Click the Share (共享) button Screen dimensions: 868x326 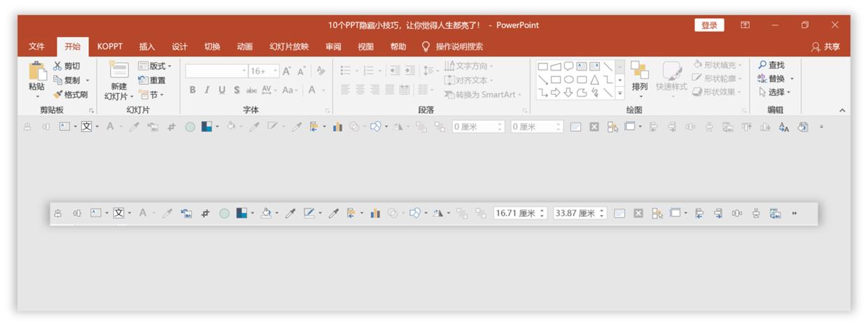[x=825, y=47]
